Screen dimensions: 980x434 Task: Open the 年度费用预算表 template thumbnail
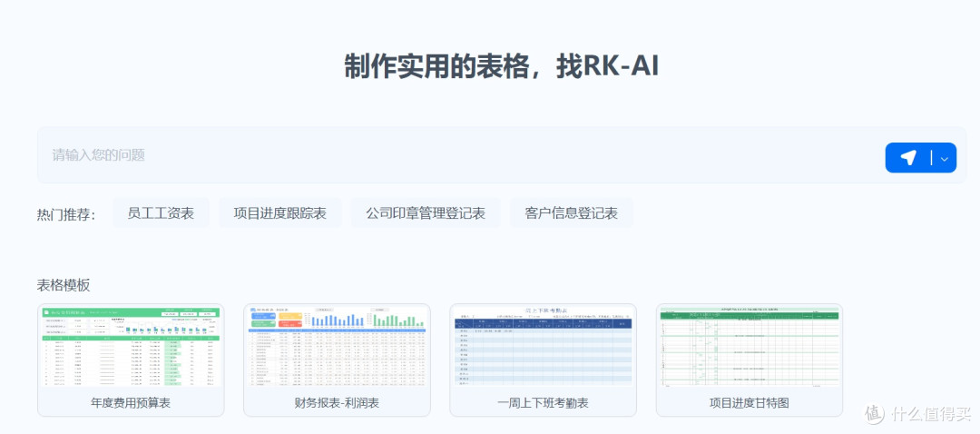131,347
